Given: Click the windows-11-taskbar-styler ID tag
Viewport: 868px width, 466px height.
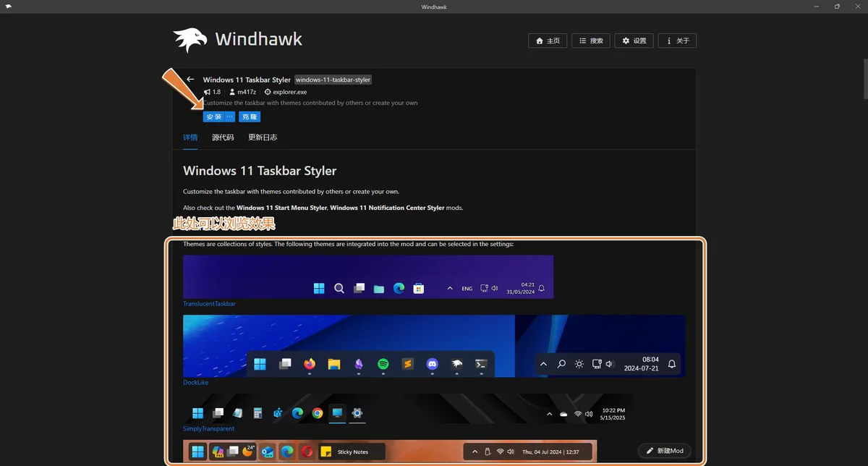Looking at the screenshot, I should coord(333,80).
